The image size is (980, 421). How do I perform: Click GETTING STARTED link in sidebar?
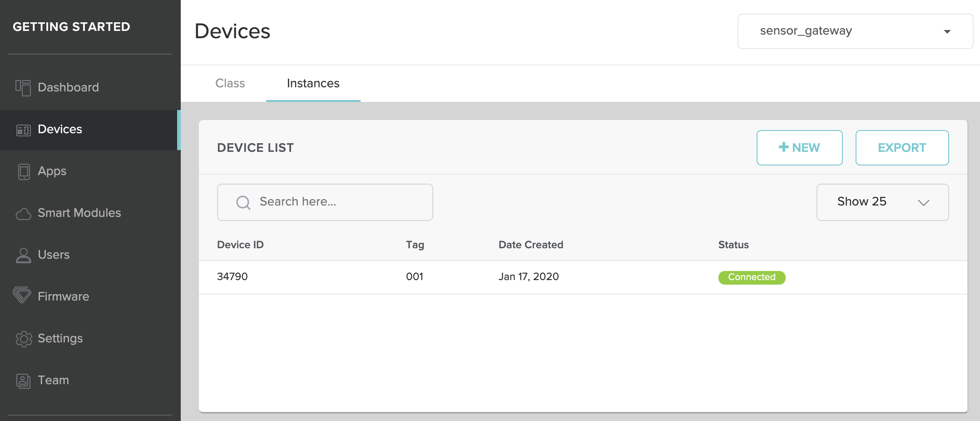tap(71, 27)
